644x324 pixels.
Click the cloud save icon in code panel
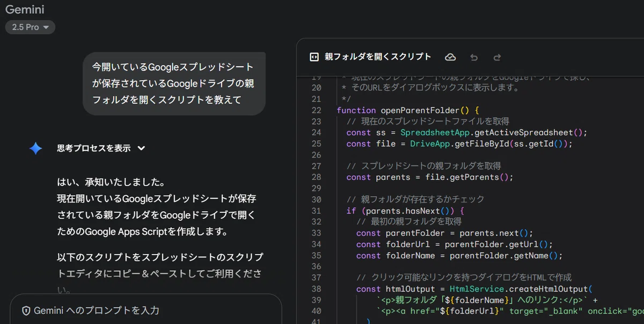pyautogui.click(x=450, y=57)
